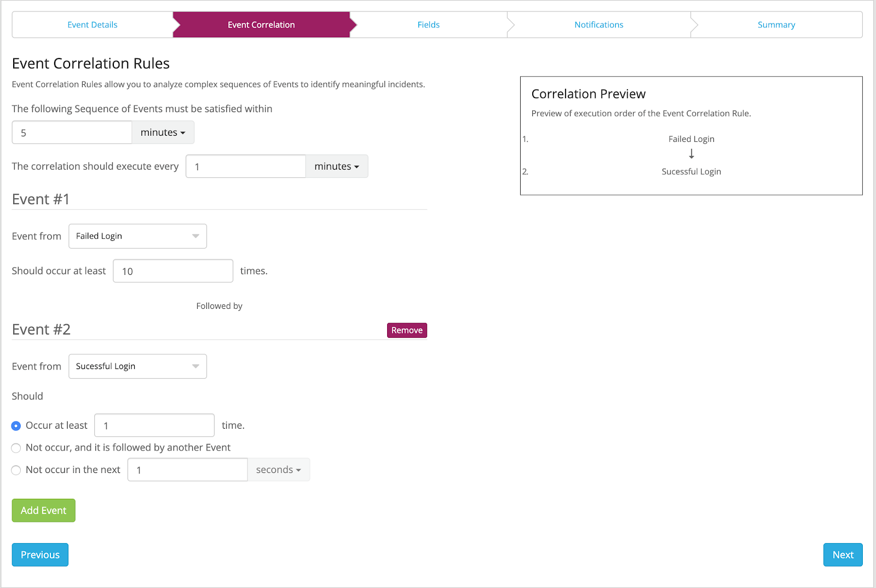Select the 'Occur at least' radio option
Viewport: 876px width, 588px height.
point(16,426)
